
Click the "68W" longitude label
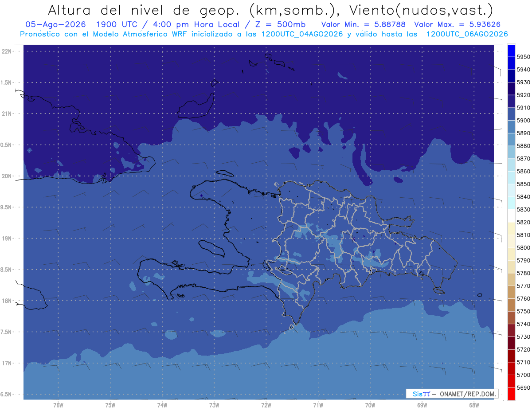[x=474, y=405]
